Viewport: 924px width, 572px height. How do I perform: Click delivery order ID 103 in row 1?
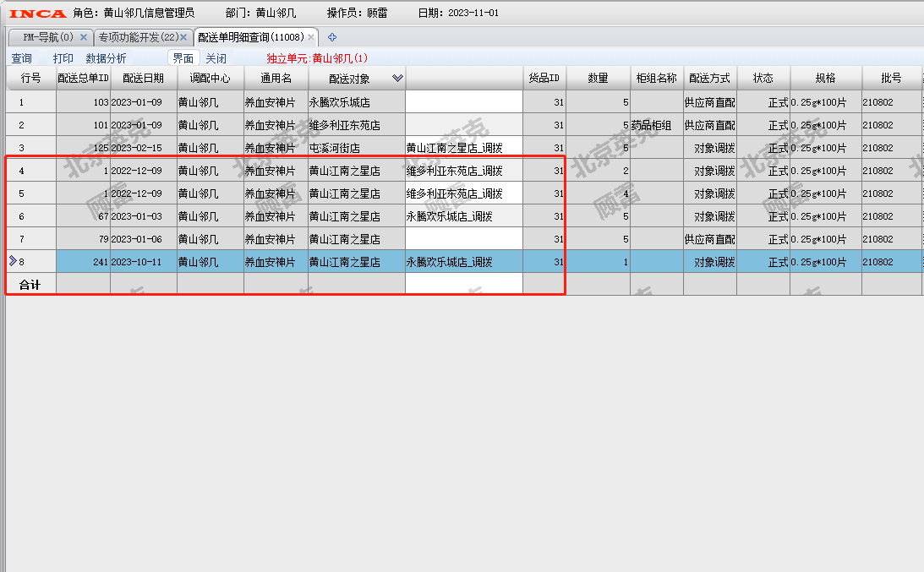click(x=83, y=102)
